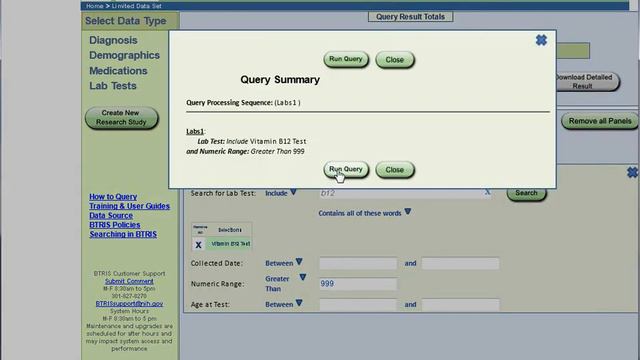Click Query Result Totals header
This screenshot has height=360, width=640.
point(410,17)
